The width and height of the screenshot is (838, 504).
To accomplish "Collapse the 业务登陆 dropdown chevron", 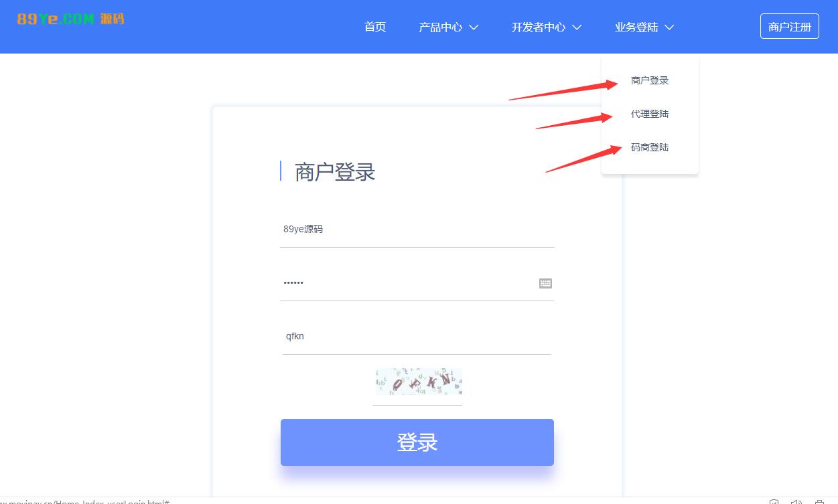I will [x=669, y=27].
